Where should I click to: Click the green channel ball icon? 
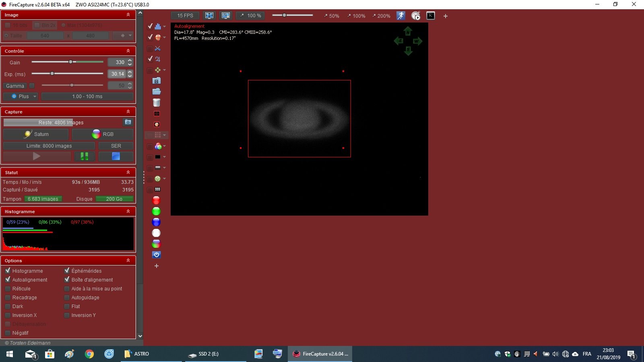[x=156, y=211]
